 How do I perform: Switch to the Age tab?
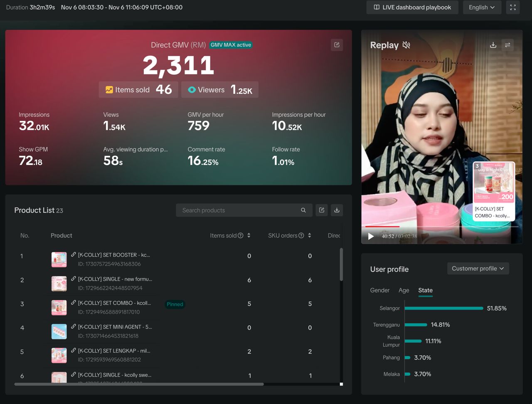click(x=404, y=290)
